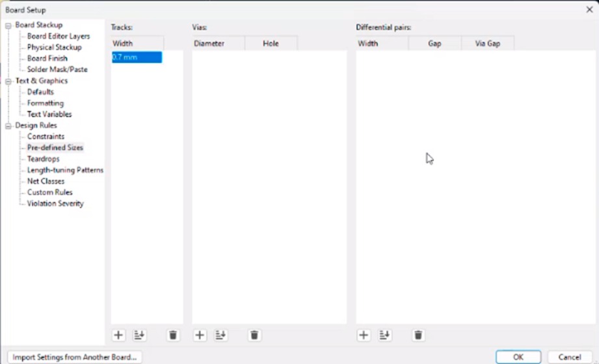Sort track widths list
599x364 pixels.
tap(139, 335)
